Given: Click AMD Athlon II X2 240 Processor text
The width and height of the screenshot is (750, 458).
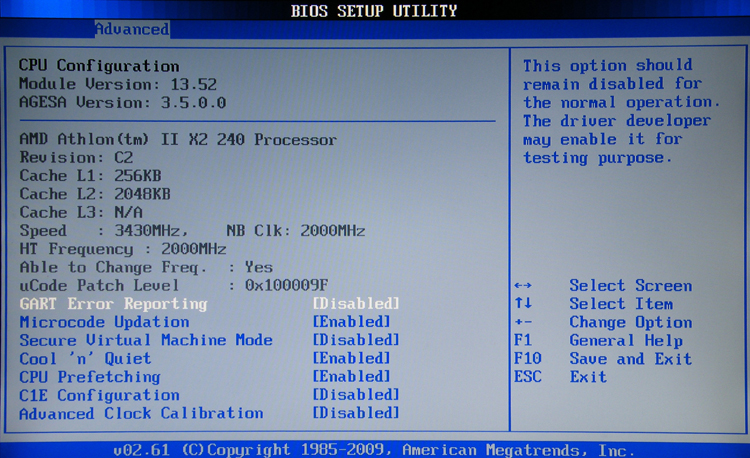Looking at the screenshot, I should pyautogui.click(x=178, y=140).
